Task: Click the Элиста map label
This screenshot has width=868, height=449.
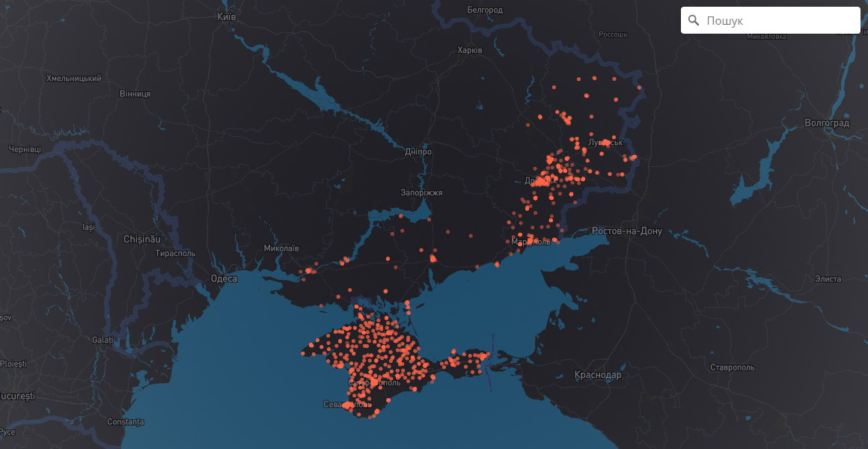Action: coord(828,278)
